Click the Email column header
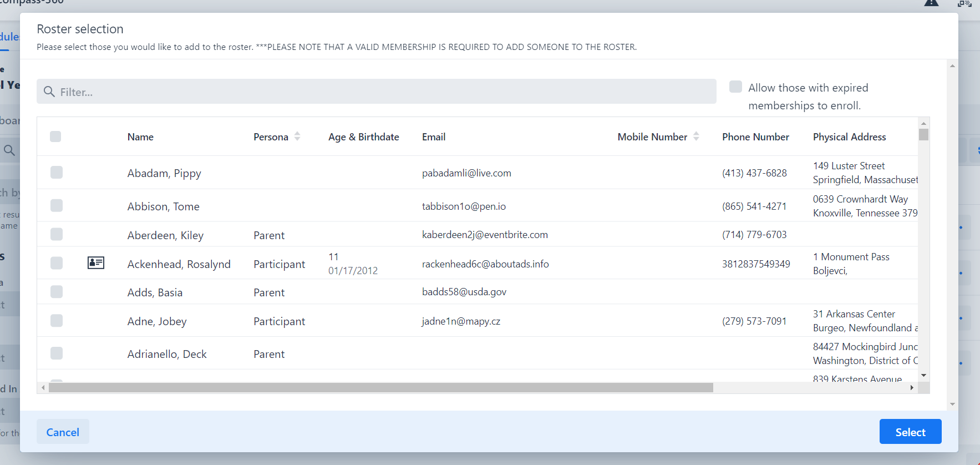 (433, 137)
